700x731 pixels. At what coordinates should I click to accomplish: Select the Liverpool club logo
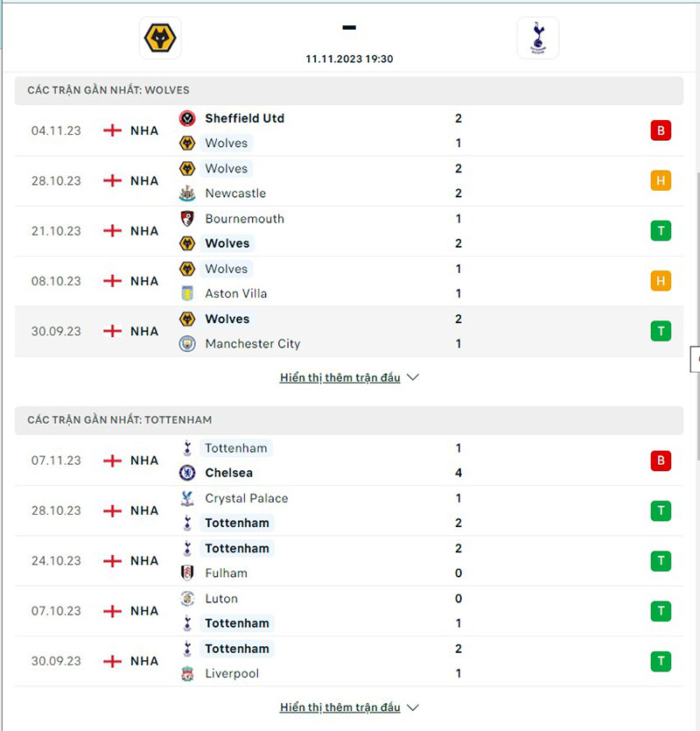tap(187, 673)
